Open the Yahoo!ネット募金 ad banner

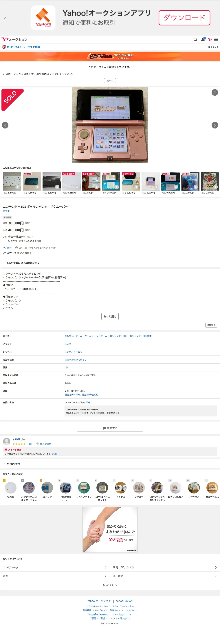coord(110,530)
